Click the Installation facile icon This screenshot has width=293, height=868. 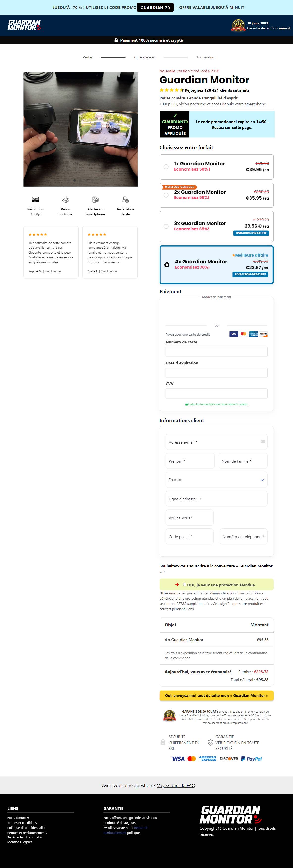pos(126,199)
